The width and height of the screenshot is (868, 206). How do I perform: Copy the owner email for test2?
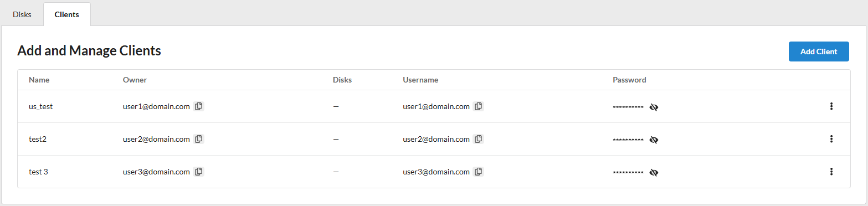click(x=199, y=139)
